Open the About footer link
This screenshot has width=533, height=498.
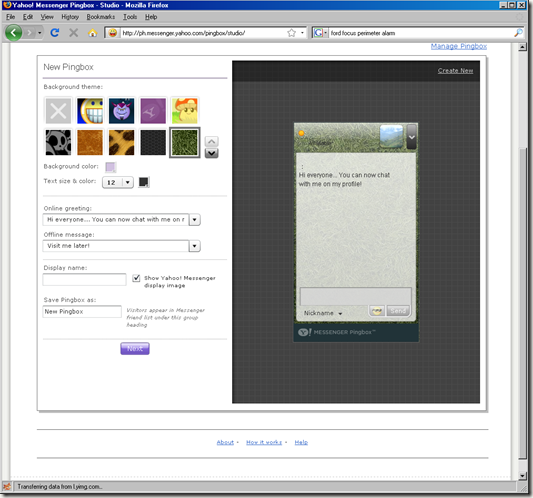[x=225, y=442]
